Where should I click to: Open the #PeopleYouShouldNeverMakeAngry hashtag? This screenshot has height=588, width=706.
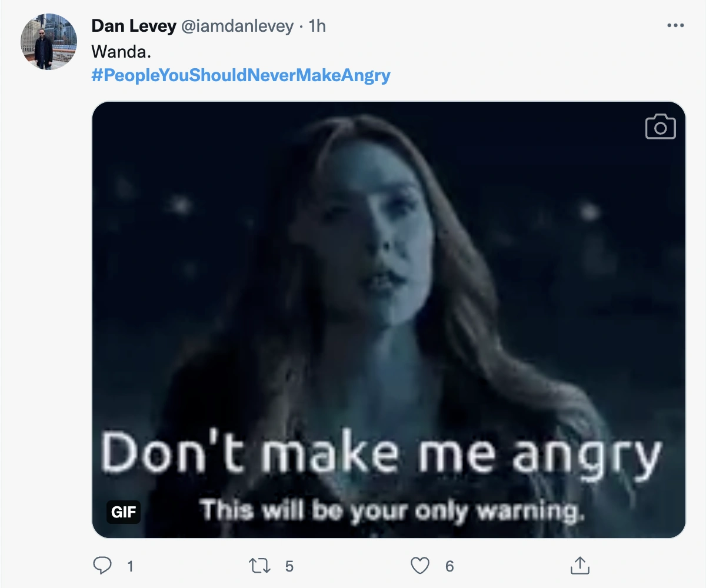coord(241,76)
